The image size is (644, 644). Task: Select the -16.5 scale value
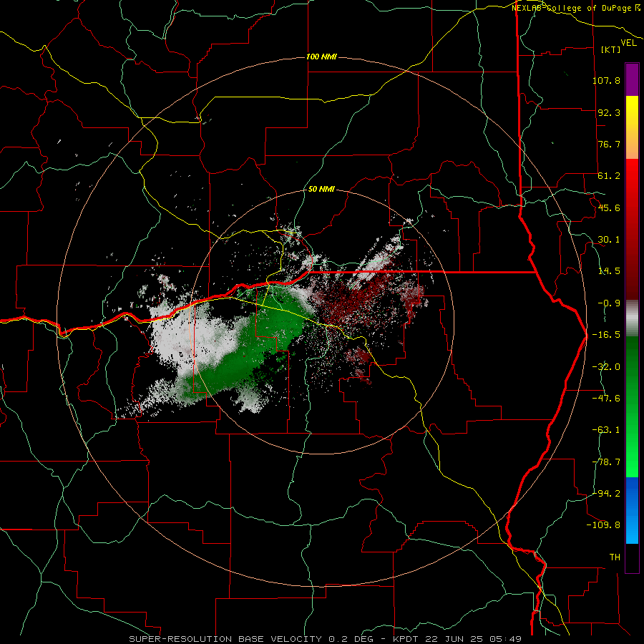click(606, 335)
